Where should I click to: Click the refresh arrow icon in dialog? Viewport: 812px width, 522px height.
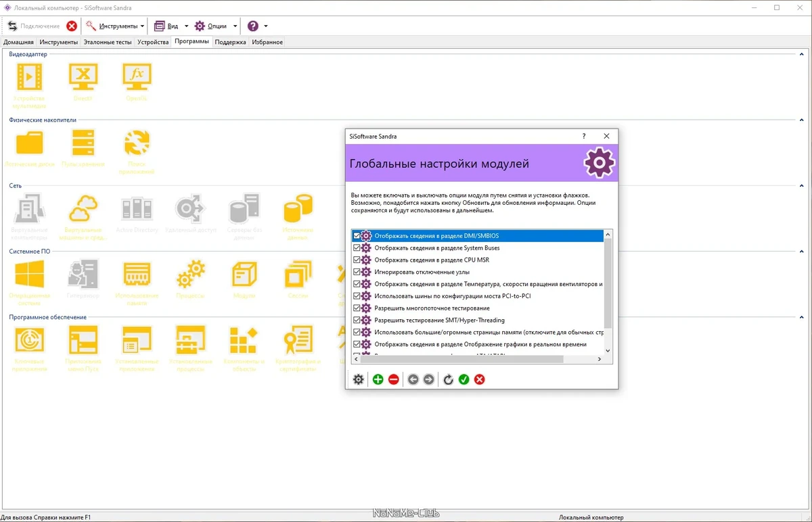[448, 379]
